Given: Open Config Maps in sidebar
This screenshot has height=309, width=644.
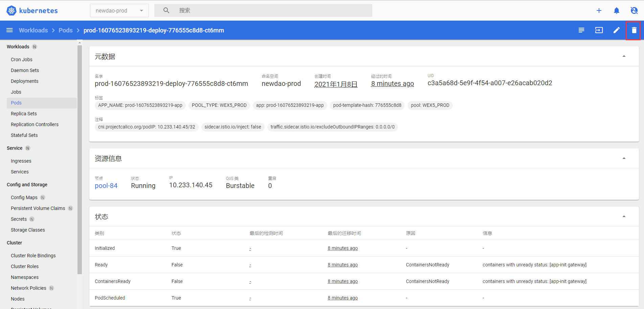Looking at the screenshot, I should click(x=24, y=197).
